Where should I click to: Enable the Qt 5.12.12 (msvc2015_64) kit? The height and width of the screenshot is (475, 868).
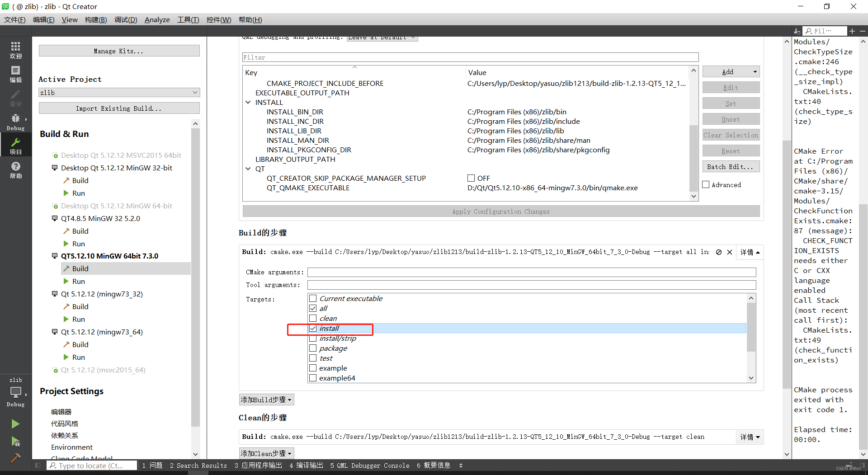click(103, 370)
